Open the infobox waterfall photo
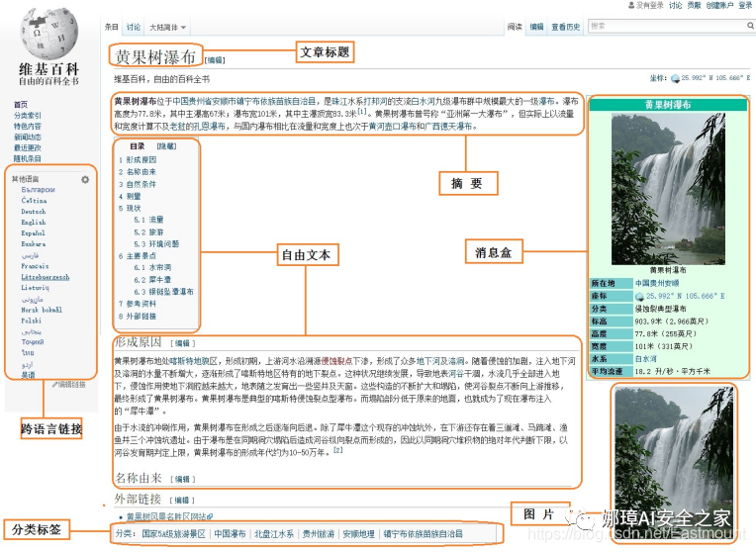Screen dimensions: 756x552 [668, 189]
